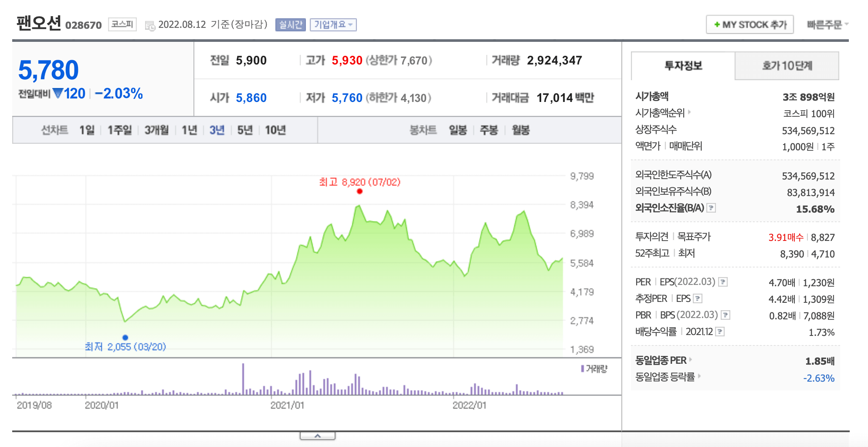Select the 5년 line chart period
The width and height of the screenshot is (868, 447).
coord(245,130)
